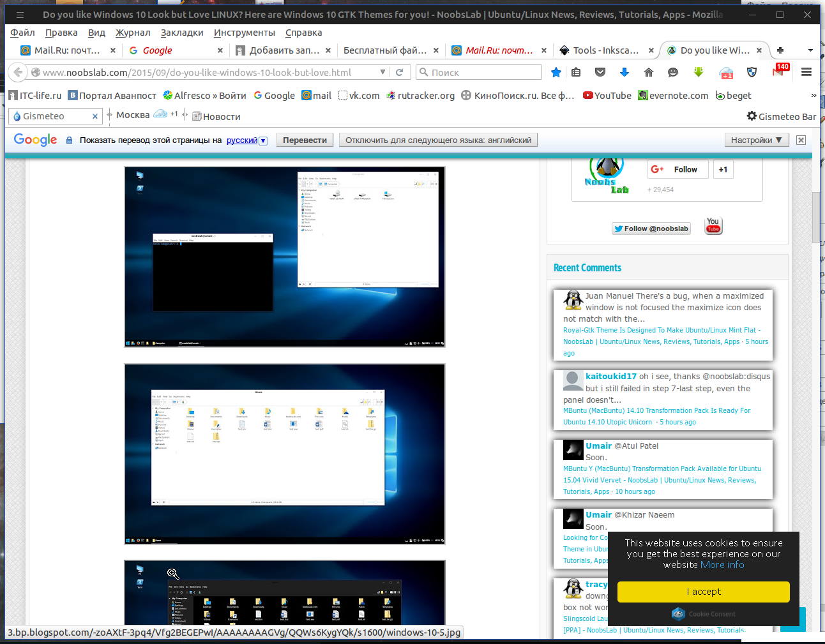The image size is (825, 644).
Task: Show more bookmarks with the chevron
Action: (x=814, y=96)
